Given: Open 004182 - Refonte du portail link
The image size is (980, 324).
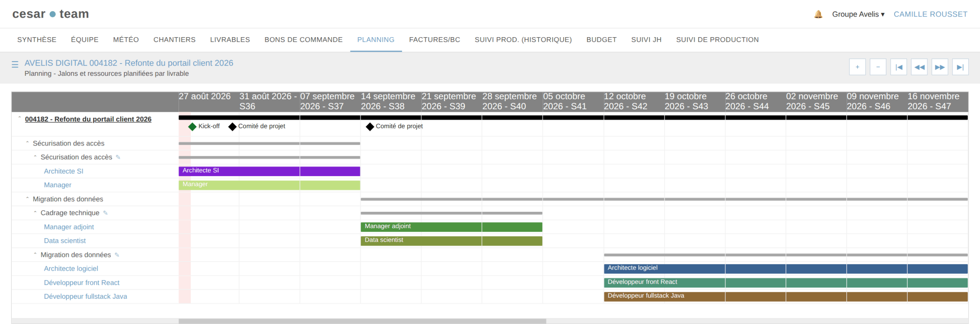Looking at the screenshot, I should coord(88,119).
